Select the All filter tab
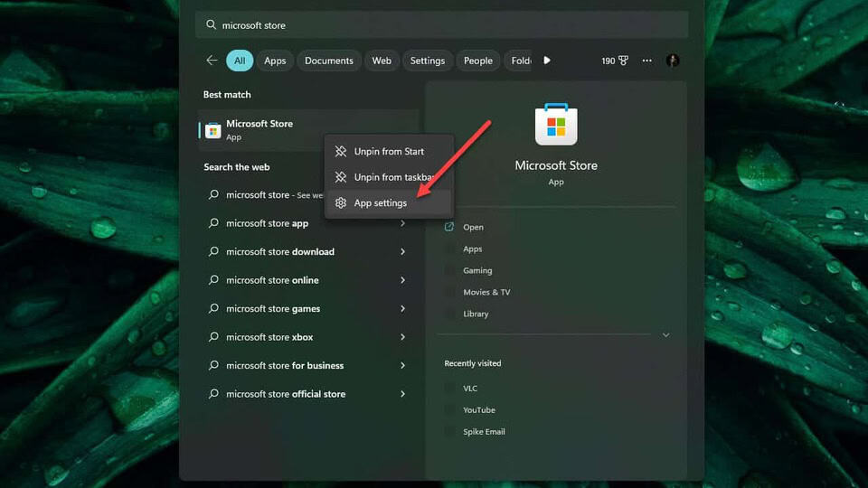 coord(239,61)
